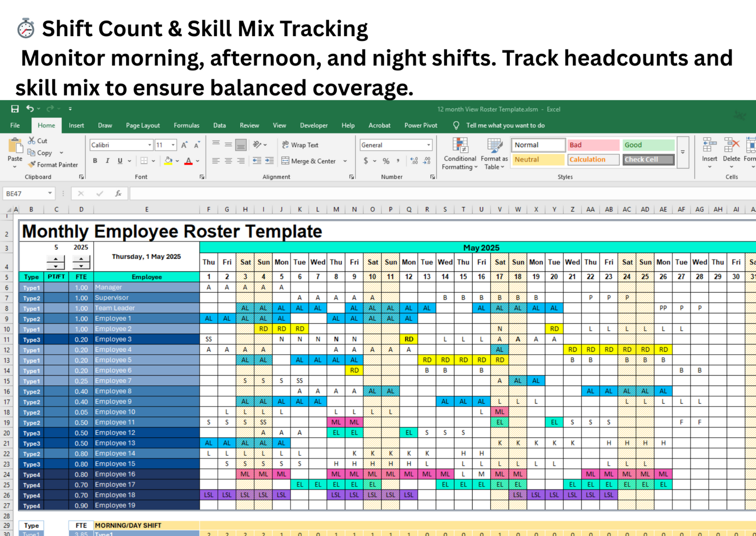
Task: Click the yellow Fill Color bucket
Action: pos(168,161)
